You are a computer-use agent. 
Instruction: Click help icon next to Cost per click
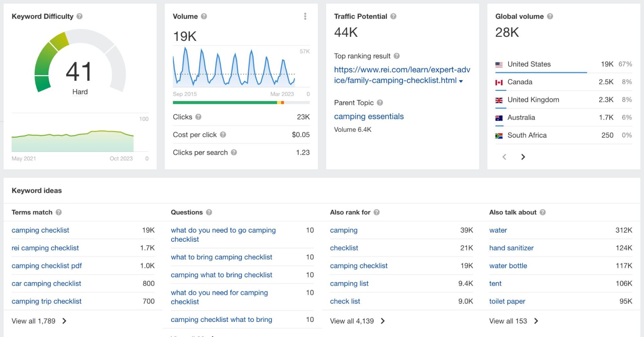pyautogui.click(x=223, y=134)
